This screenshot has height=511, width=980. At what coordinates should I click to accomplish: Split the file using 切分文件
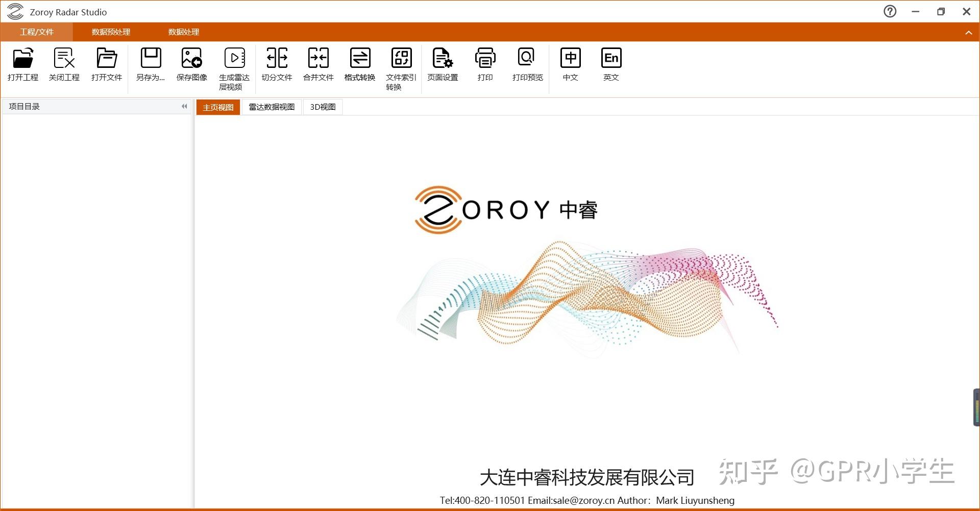(x=277, y=64)
